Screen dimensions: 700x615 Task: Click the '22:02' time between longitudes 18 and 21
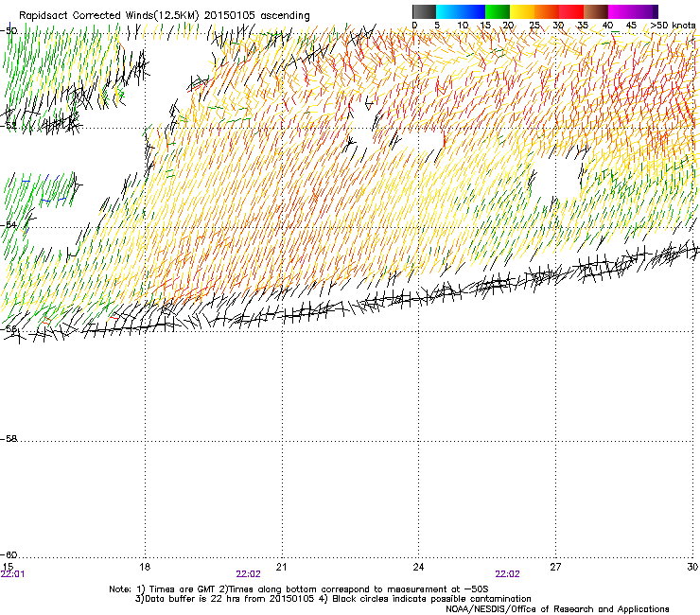248,574
